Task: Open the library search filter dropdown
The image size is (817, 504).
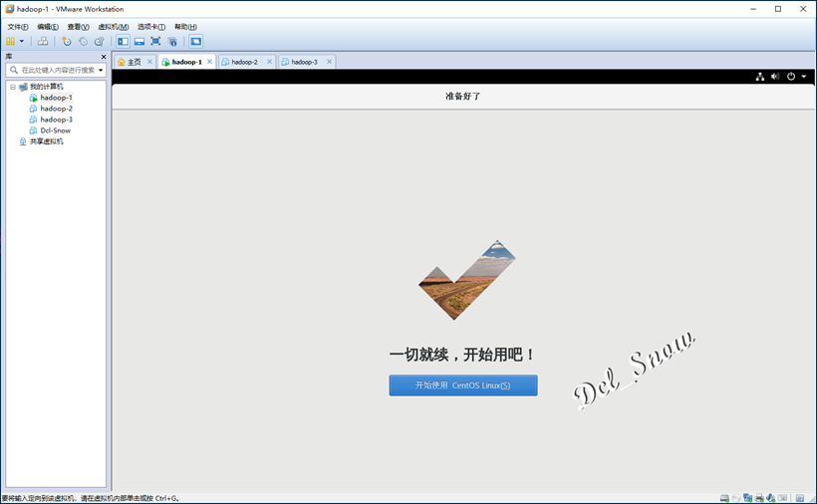Action: click(x=101, y=70)
